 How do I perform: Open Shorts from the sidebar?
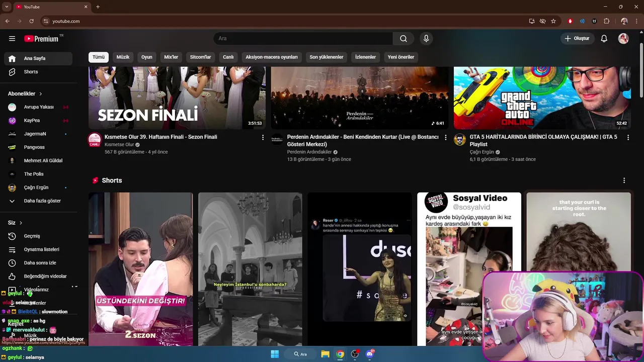[x=38, y=72]
